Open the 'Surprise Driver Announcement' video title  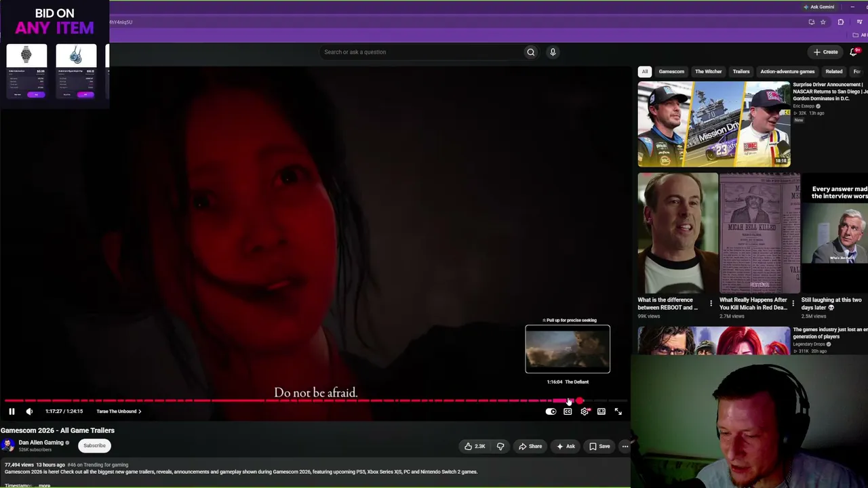tap(830, 91)
